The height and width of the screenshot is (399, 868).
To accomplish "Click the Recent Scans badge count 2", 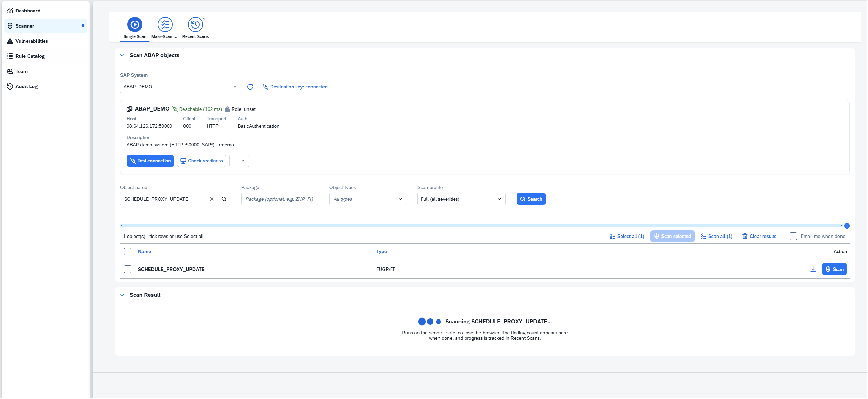I will tap(204, 20).
